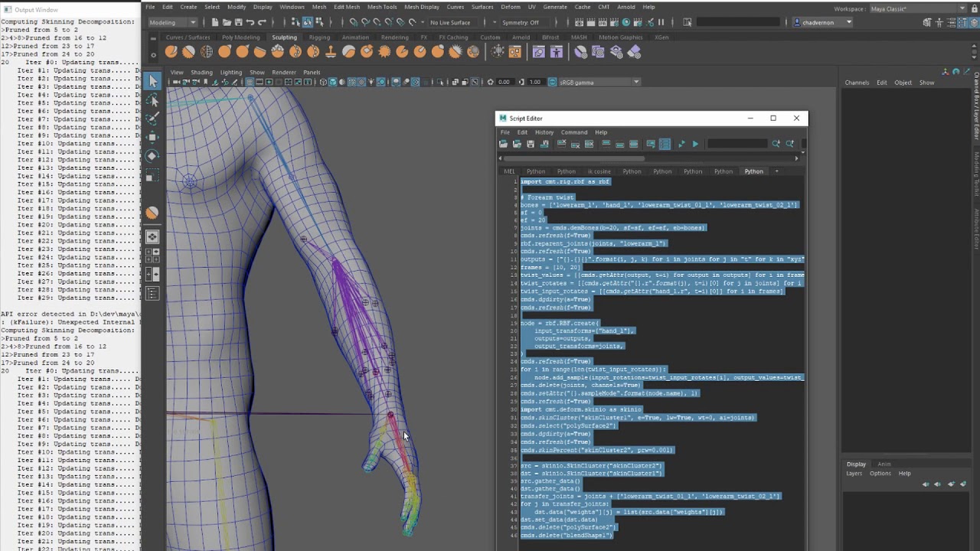Activate the Lasso select tool in toolbox
Image resolution: width=980 pixels, height=551 pixels.
[x=152, y=100]
